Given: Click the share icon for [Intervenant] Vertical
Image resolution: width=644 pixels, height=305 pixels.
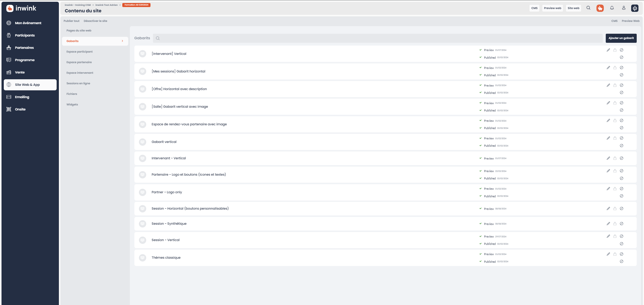Looking at the screenshot, I should tap(615, 50).
